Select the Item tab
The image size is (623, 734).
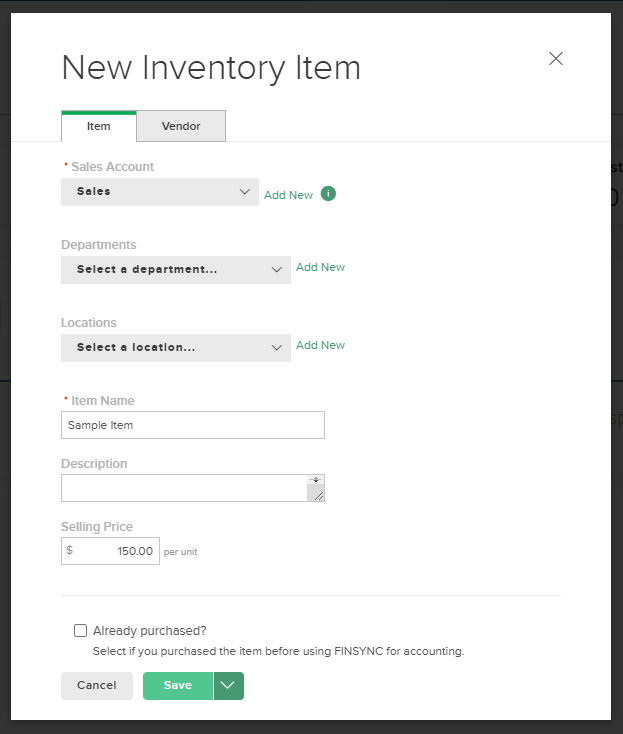(x=99, y=126)
